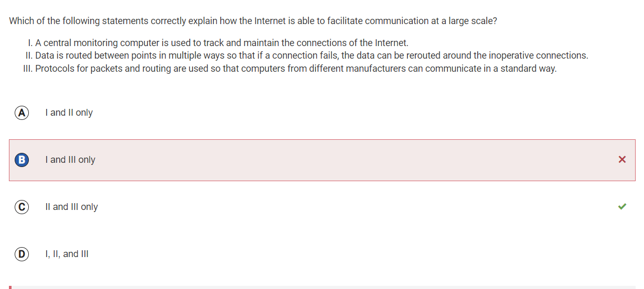644x289 pixels.
Task: Click the Roman numeral 'I.' statement label
Action: coord(30,43)
